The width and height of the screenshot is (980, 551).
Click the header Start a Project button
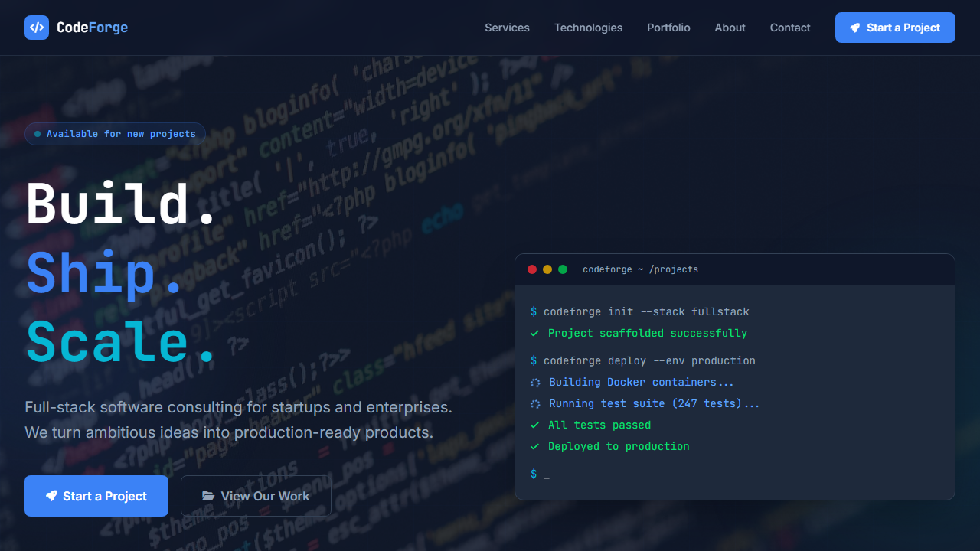click(x=895, y=28)
